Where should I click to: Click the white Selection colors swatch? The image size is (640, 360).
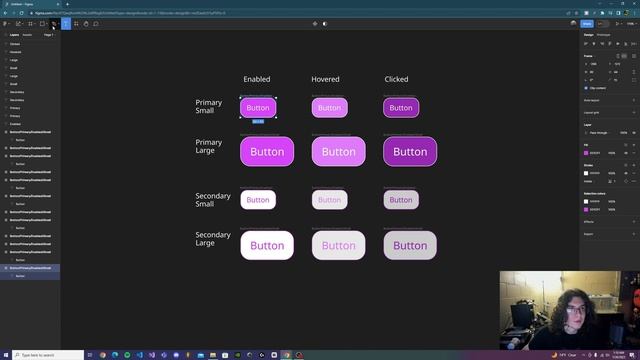point(586,201)
